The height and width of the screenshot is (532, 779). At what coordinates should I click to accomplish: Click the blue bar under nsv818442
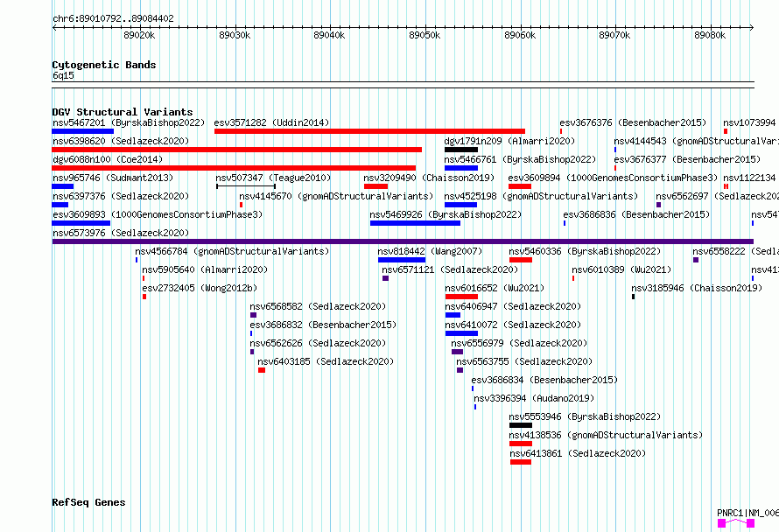[402, 260]
